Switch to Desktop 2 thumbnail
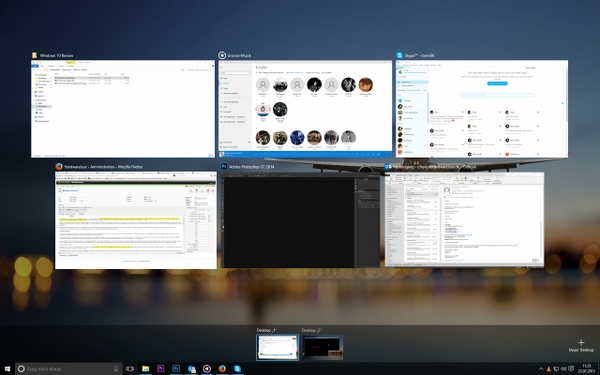 click(x=322, y=347)
